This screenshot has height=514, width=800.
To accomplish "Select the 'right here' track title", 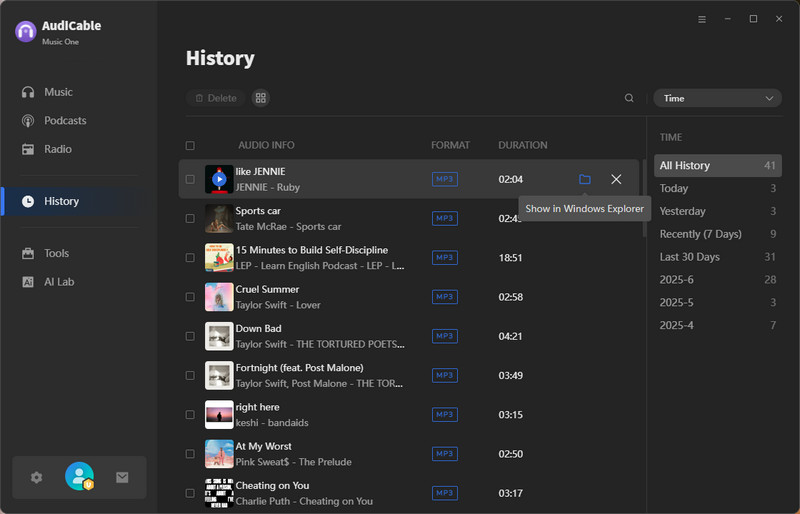I will 257,407.
